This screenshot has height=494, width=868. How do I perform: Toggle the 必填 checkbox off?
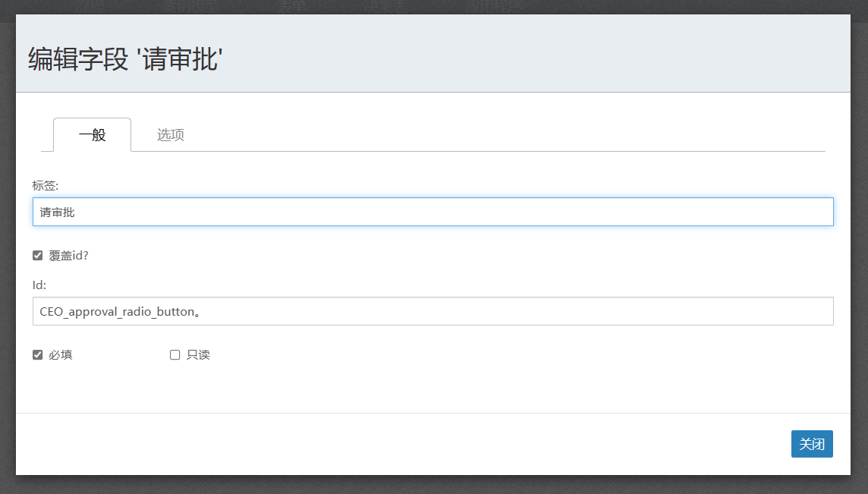[38, 354]
